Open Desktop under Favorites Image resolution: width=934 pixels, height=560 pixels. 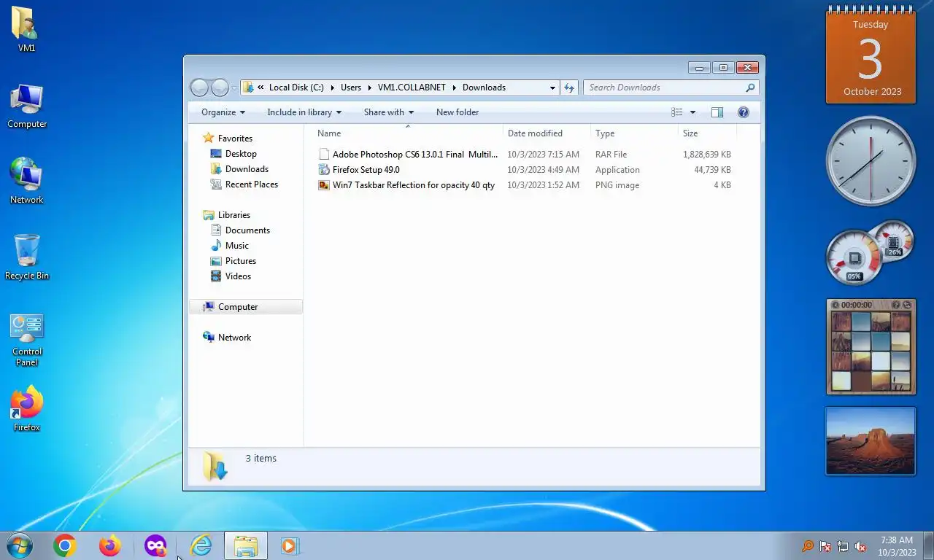point(241,154)
